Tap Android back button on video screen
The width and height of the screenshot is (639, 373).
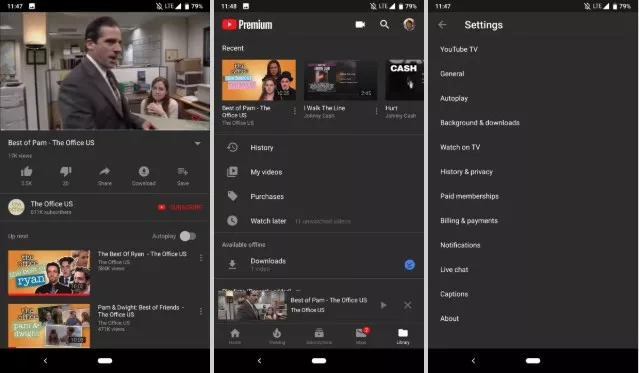click(x=45, y=361)
